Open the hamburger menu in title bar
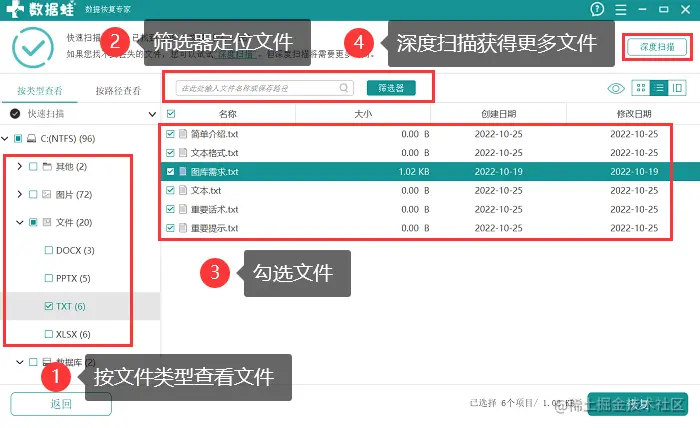The image size is (700, 428). pos(621,9)
